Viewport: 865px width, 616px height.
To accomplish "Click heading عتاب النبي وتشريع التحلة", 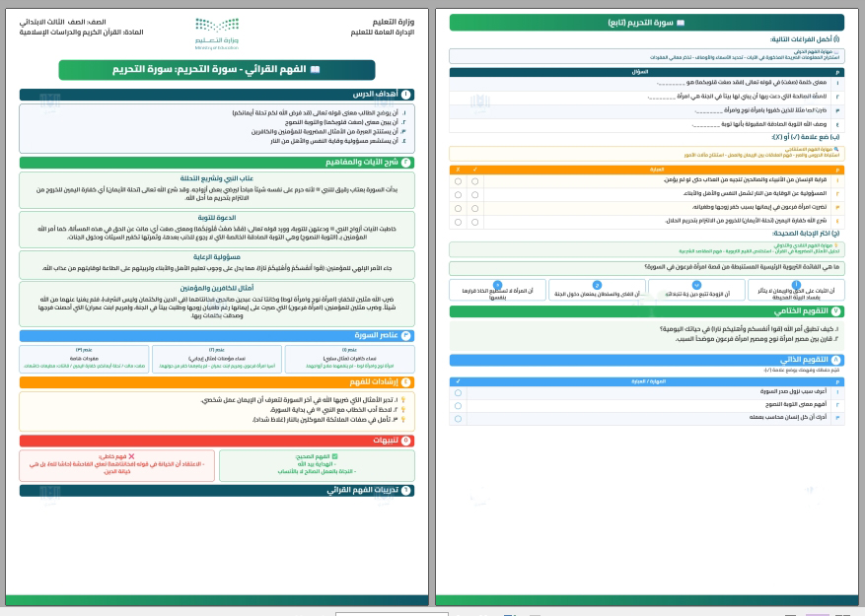I will coord(217,178).
